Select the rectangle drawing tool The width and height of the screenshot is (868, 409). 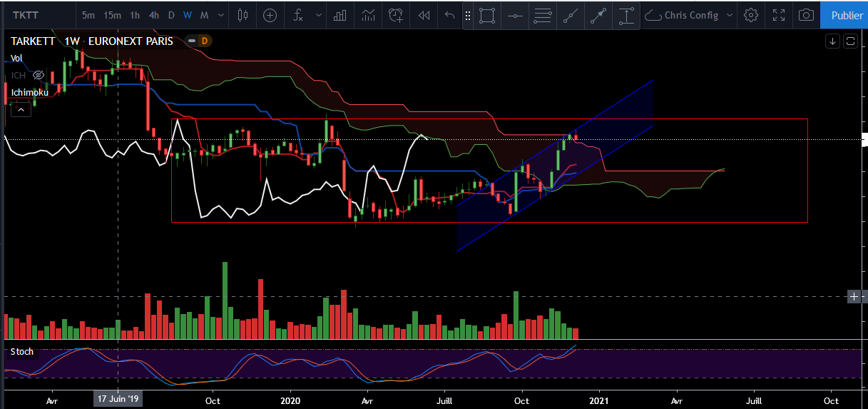(x=487, y=15)
